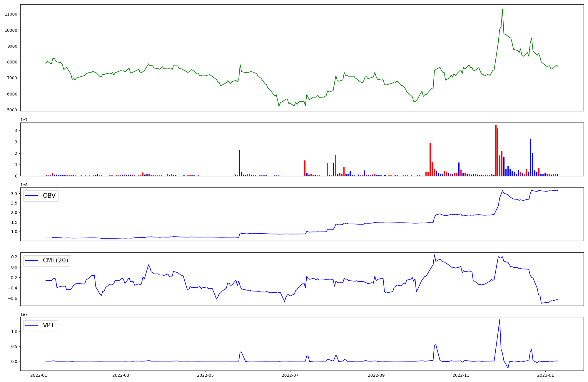The width and height of the screenshot is (588, 382).
Task: Click the 5000 price axis tick label
Action: 12,110
